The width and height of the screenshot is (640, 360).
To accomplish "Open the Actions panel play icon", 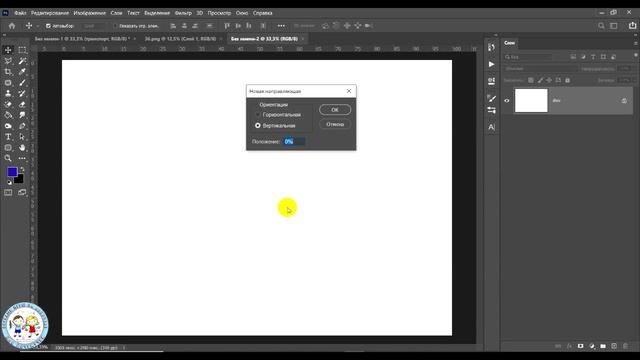I will 491,64.
